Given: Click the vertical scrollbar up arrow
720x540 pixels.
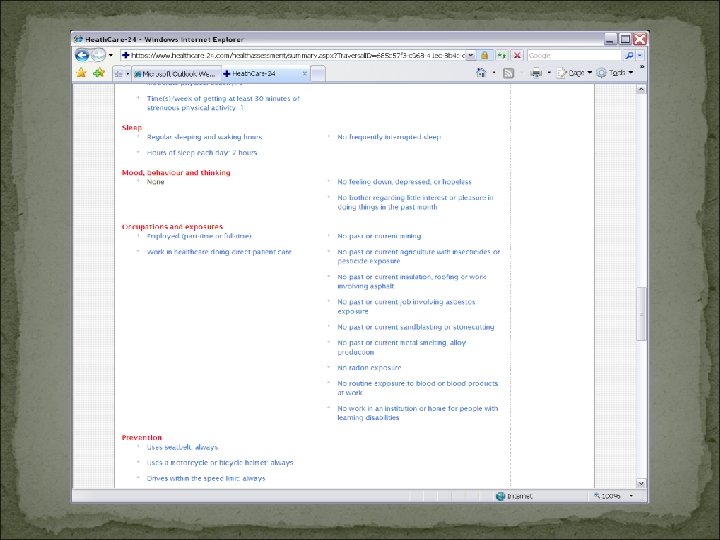Looking at the screenshot, I should coord(641,89).
